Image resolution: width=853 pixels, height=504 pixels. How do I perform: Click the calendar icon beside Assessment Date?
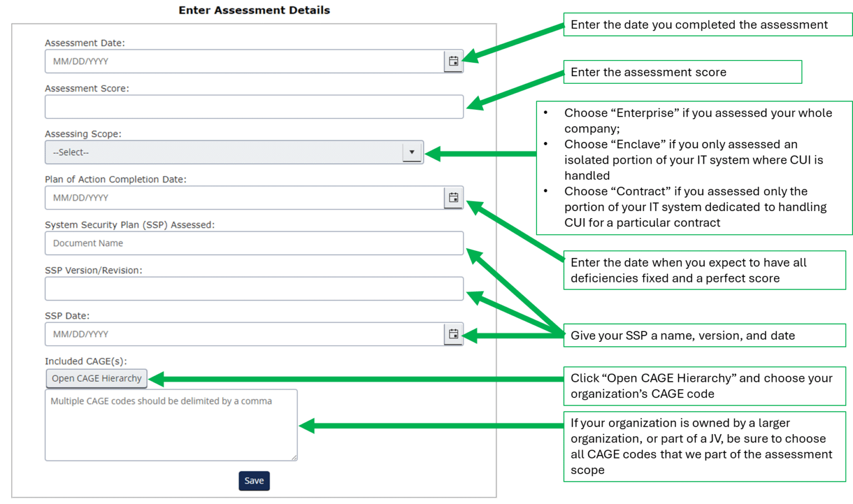454,61
